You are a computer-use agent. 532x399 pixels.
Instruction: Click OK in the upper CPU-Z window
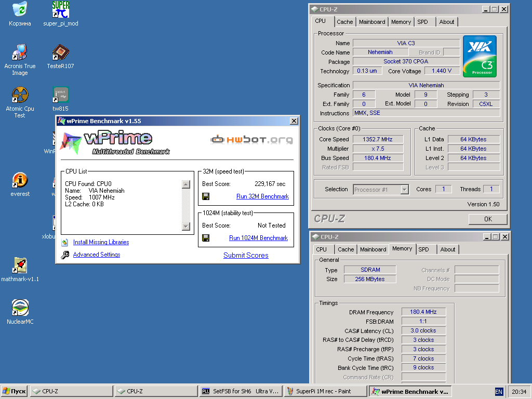(488, 219)
